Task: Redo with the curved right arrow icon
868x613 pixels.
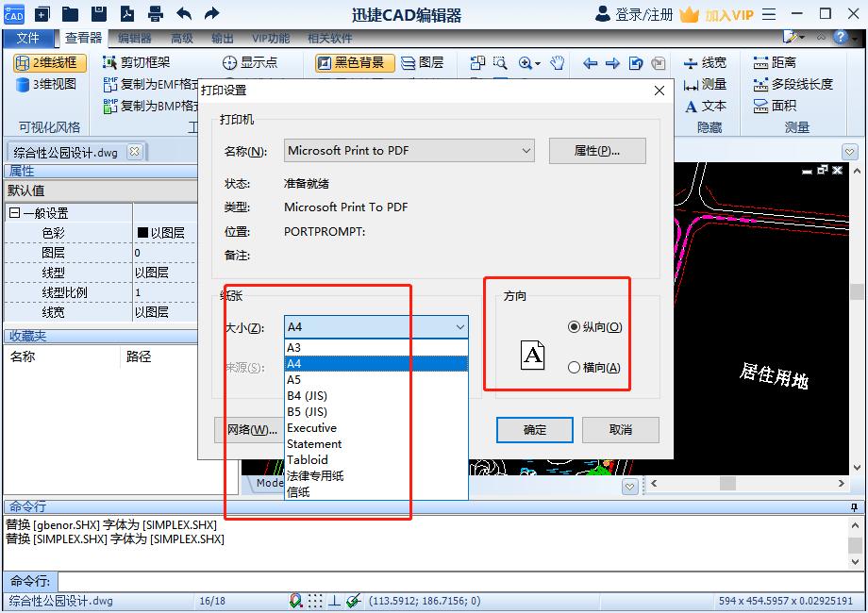Action: (211, 14)
